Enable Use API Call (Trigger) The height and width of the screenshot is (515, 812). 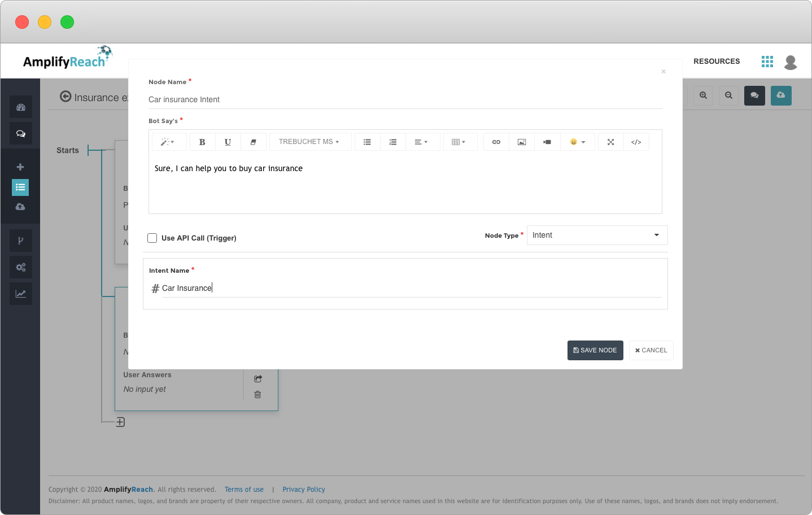point(152,238)
